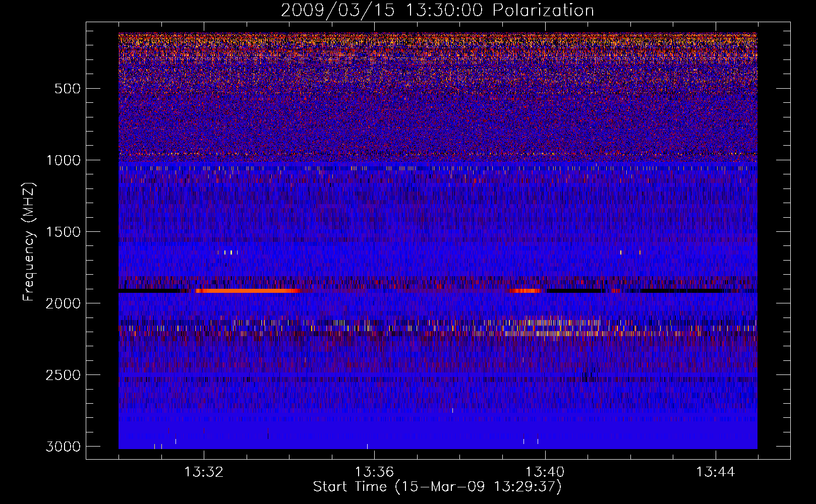Click the long bright orange burst near 1900 MHz
The height and width of the screenshot is (504, 816).
pos(247,291)
